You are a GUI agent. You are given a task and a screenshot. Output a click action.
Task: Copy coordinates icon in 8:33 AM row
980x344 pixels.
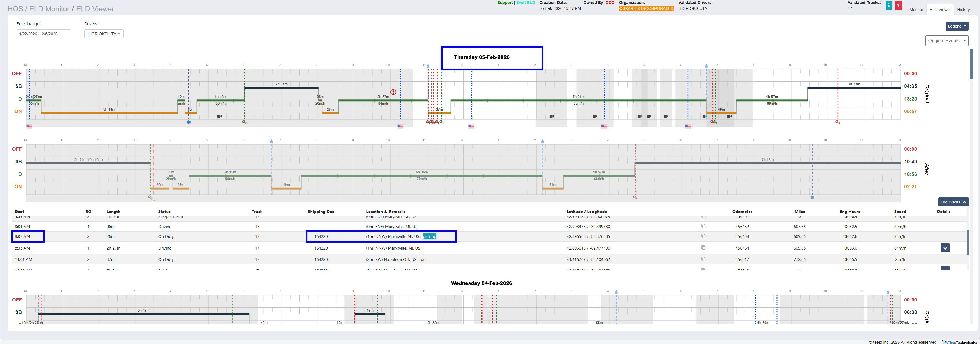click(x=703, y=248)
